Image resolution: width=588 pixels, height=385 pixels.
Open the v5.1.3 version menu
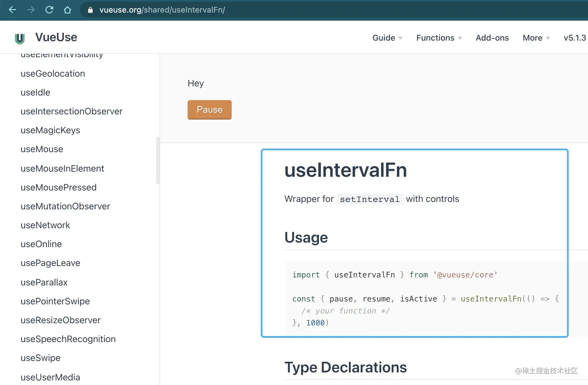point(575,38)
